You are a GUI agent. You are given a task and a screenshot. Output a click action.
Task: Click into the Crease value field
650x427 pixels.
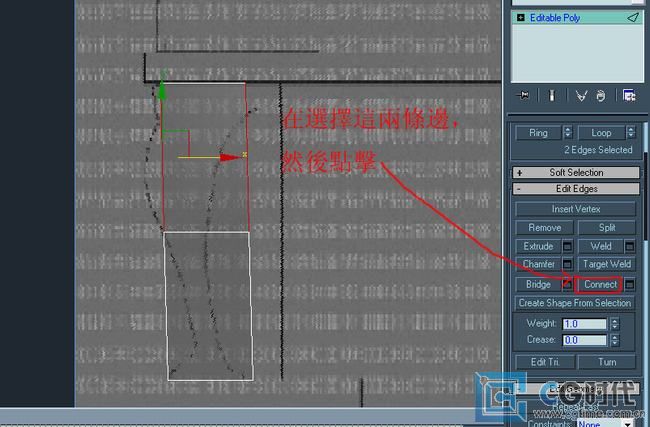click(585, 340)
